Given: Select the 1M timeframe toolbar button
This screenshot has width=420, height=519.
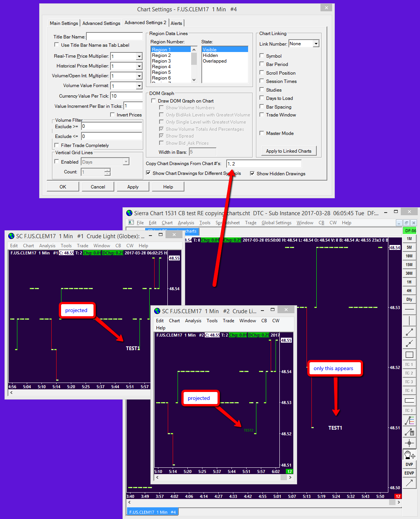Looking at the screenshot, I should pos(409,239).
